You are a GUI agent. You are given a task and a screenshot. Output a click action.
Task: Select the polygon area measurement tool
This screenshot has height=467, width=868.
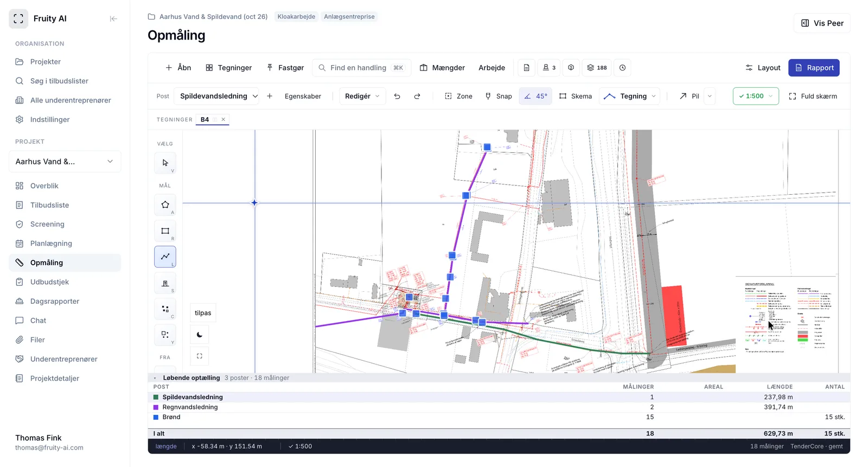165,205
